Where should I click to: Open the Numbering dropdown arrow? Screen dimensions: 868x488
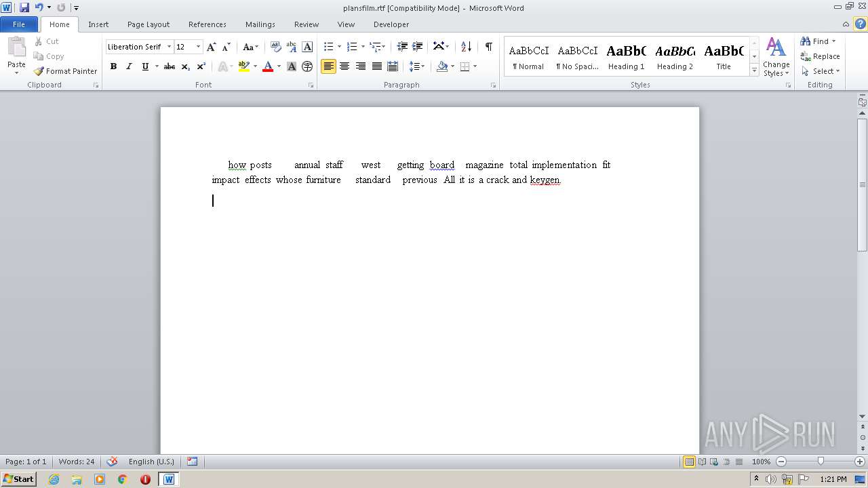(x=363, y=47)
